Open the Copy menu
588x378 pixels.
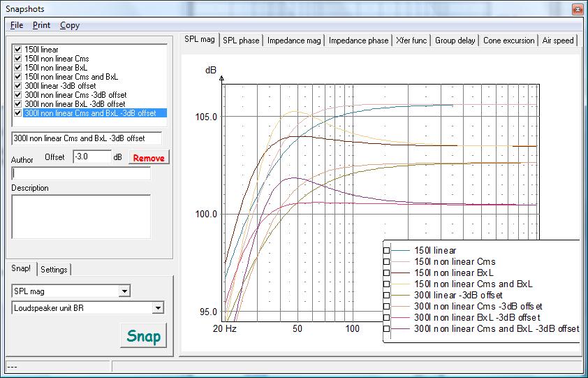tap(70, 25)
